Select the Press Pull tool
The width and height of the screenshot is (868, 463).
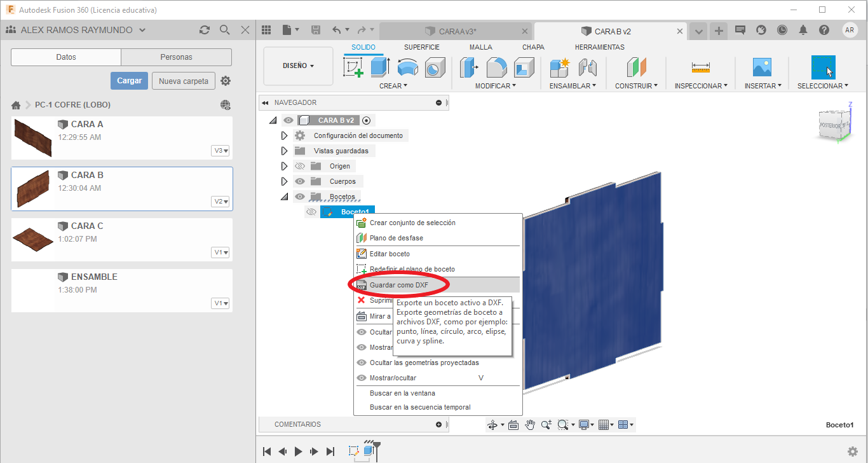pos(469,67)
